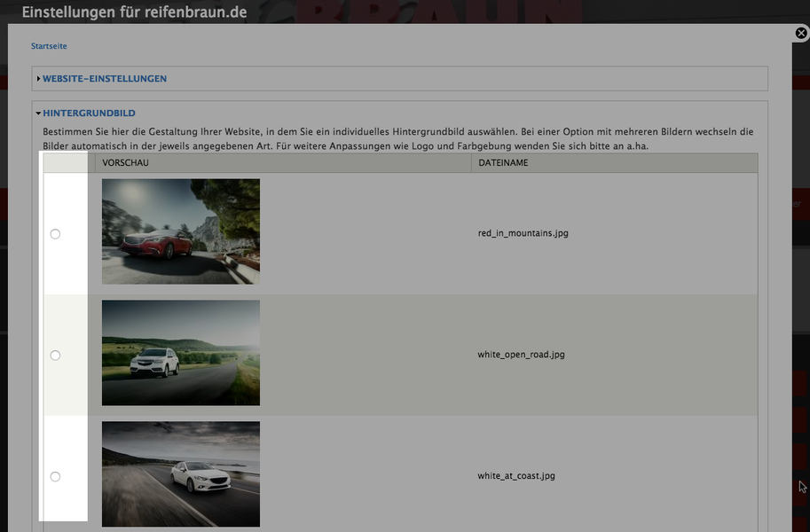The height and width of the screenshot is (532, 810).
Task: Click the down arrow beside Hintergrundbild
Action: [x=39, y=113]
